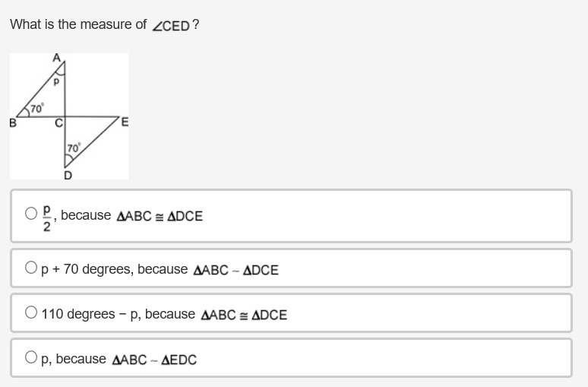Select the '110 degrees − p' radio button

(x=31, y=312)
